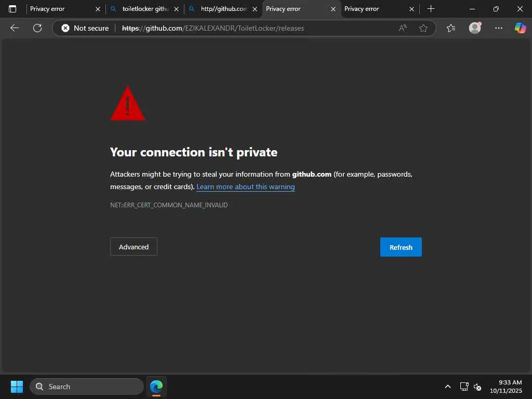
Task: Click the taskbar Search box
Action: tap(87, 387)
